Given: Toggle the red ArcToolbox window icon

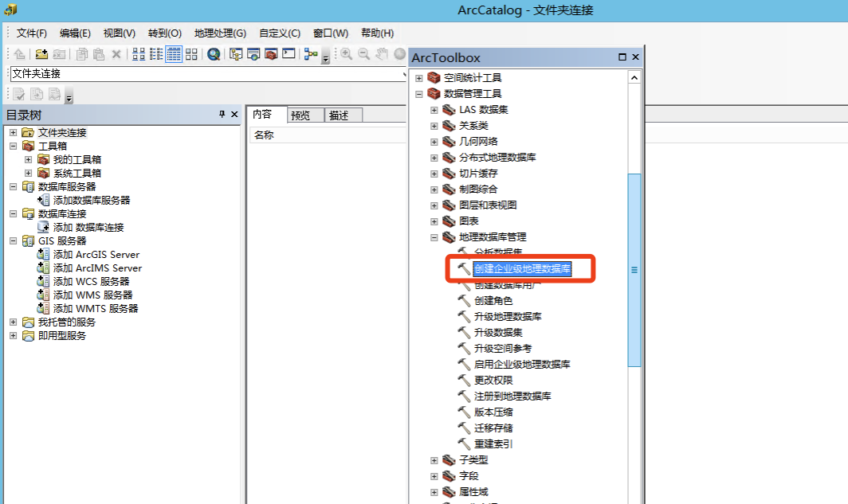Looking at the screenshot, I should (x=271, y=54).
